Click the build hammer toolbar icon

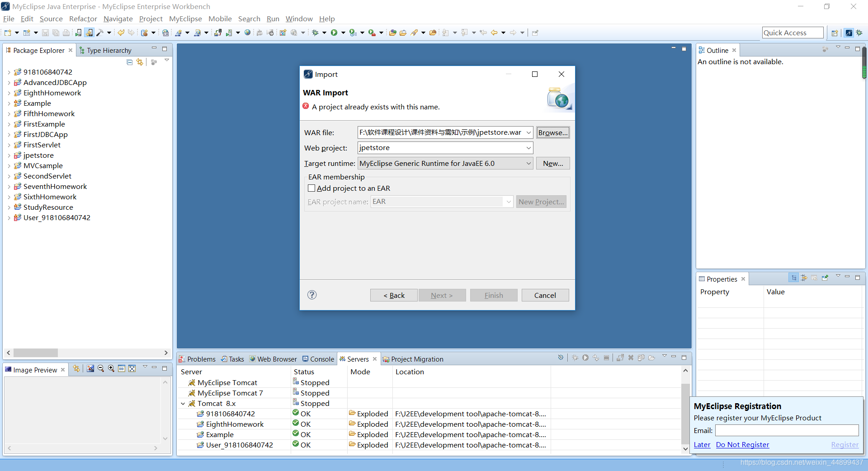tap(100, 33)
